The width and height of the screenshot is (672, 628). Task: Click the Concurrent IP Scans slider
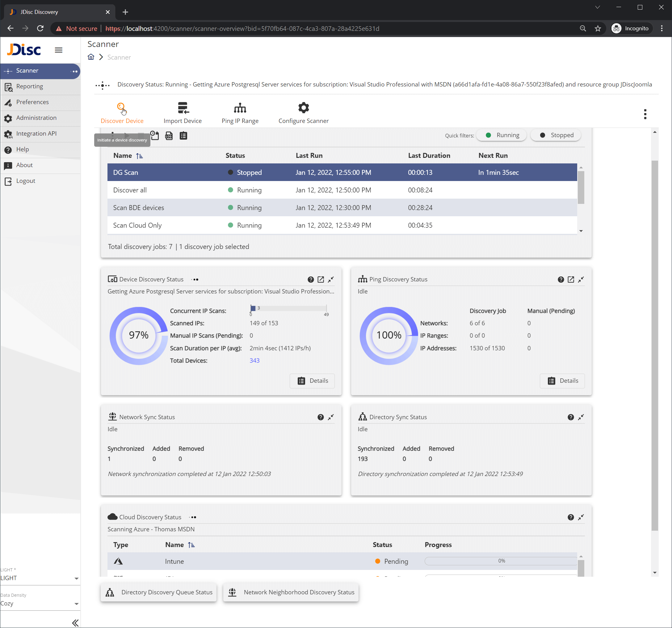[288, 308]
